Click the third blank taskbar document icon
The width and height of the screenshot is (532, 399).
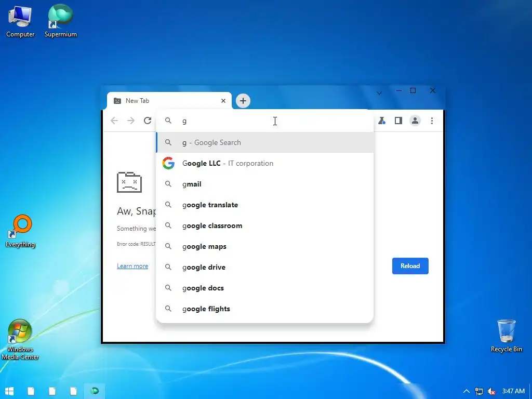[74, 391]
